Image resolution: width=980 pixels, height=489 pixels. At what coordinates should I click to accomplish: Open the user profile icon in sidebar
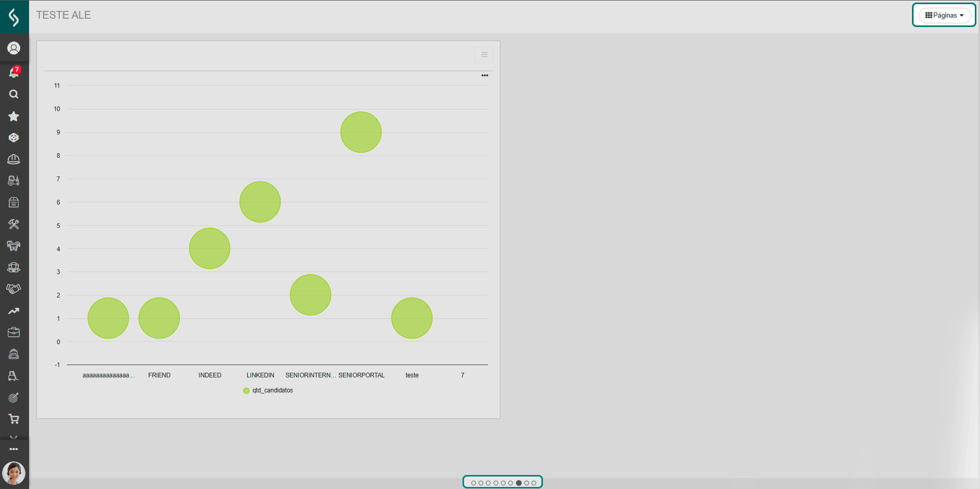[14, 48]
